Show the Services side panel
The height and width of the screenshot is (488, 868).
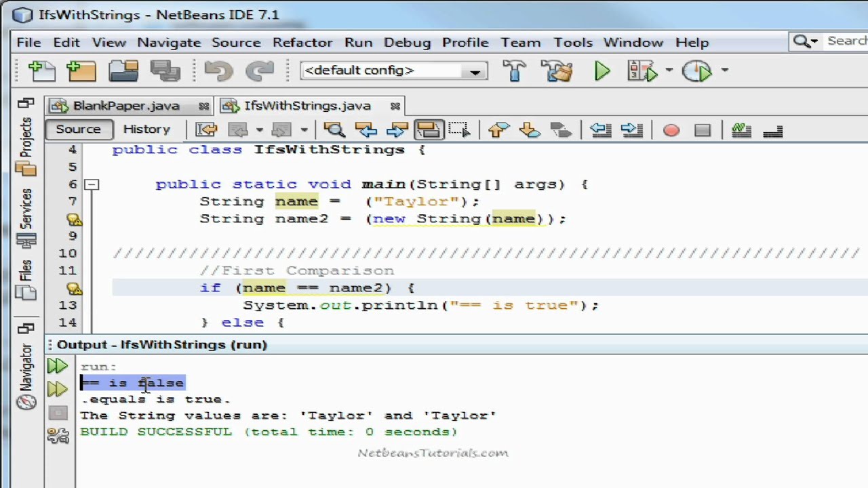(26, 219)
